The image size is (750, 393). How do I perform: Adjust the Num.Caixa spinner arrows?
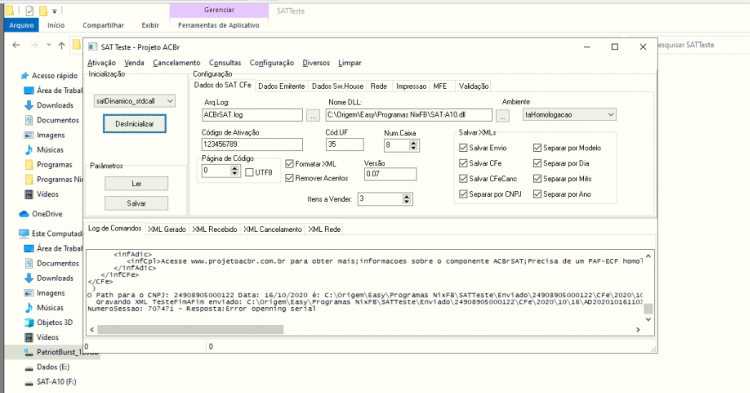coord(414,145)
